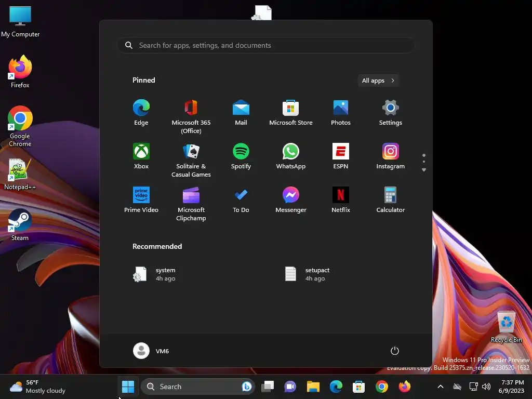Open the weather widget Mostly cloudy
532x399 pixels.
tap(37, 387)
